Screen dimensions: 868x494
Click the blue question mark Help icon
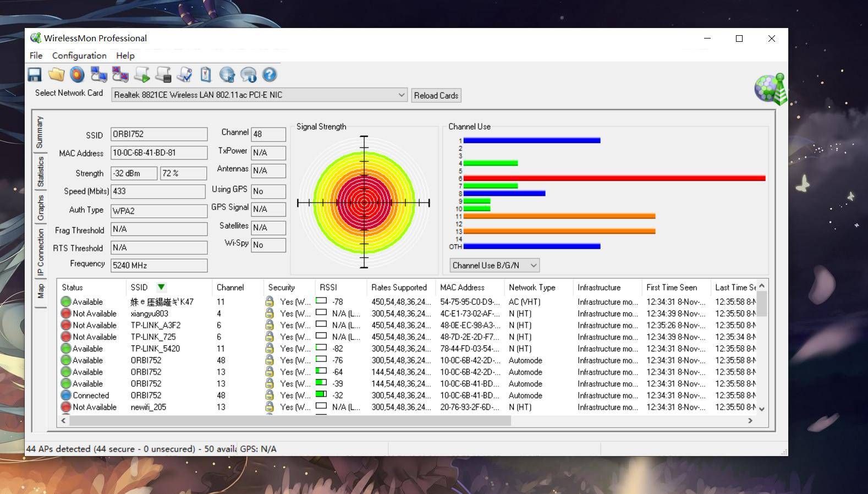[x=269, y=75]
